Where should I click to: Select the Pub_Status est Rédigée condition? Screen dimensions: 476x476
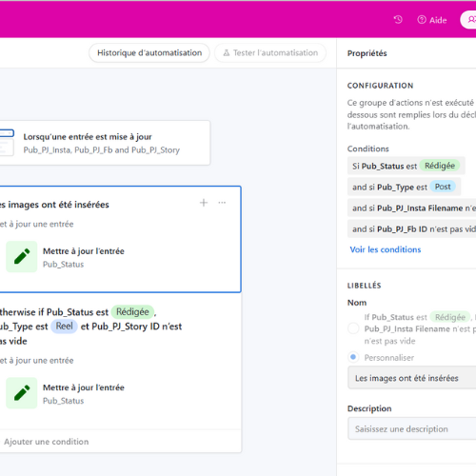pos(407,166)
